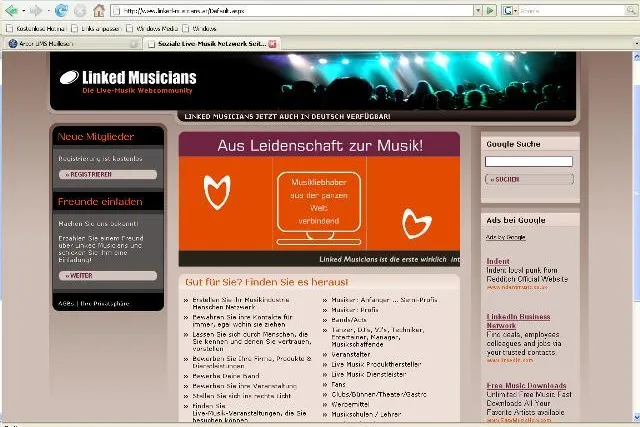
Task: Click the greyed-out Stop loading icon
Action: pyautogui.click(x=80, y=10)
